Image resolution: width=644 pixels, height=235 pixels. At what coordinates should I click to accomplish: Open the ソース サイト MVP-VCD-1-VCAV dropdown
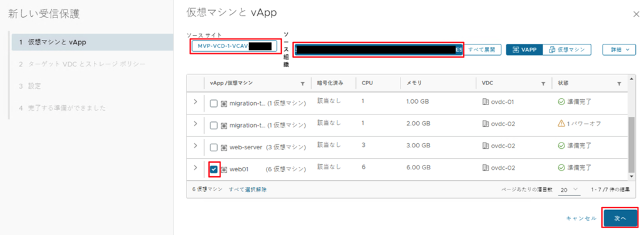[x=235, y=46]
